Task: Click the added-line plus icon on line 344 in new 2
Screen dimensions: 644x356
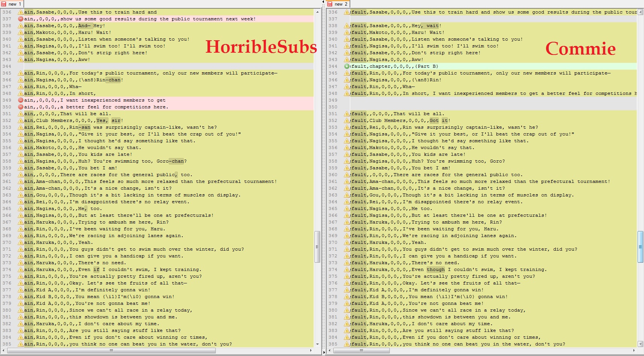Action: click(x=347, y=66)
